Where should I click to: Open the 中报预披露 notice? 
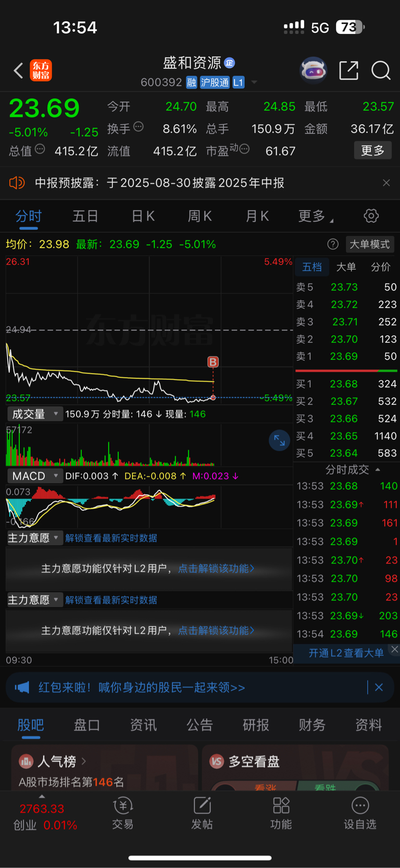(159, 183)
